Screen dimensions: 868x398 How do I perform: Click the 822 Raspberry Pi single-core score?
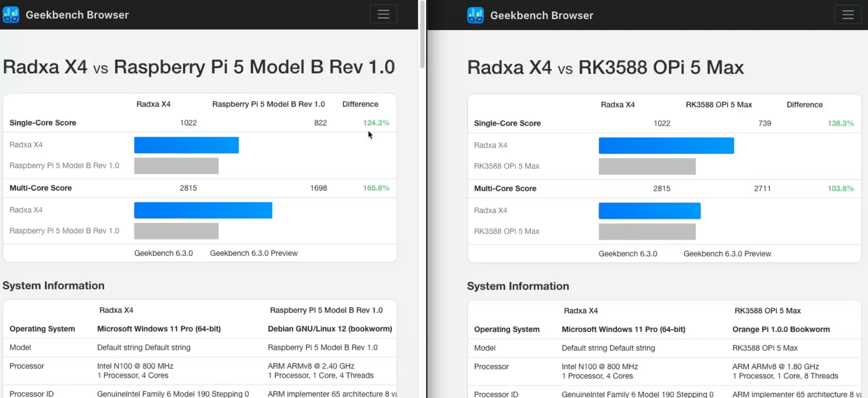[320, 123]
